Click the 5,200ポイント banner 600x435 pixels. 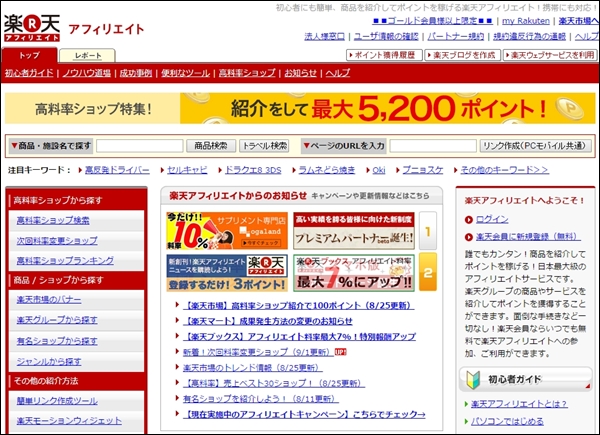pos(300,108)
